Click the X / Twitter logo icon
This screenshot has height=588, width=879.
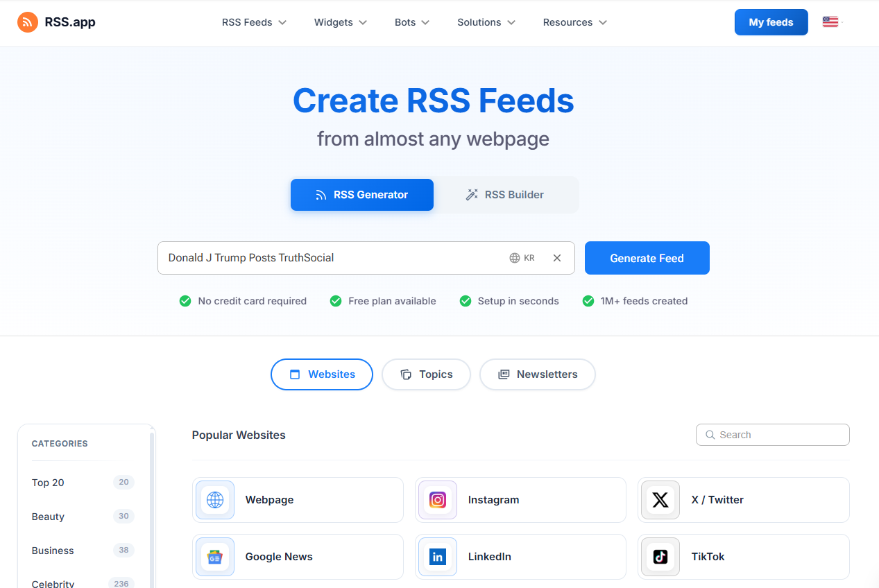pos(660,500)
